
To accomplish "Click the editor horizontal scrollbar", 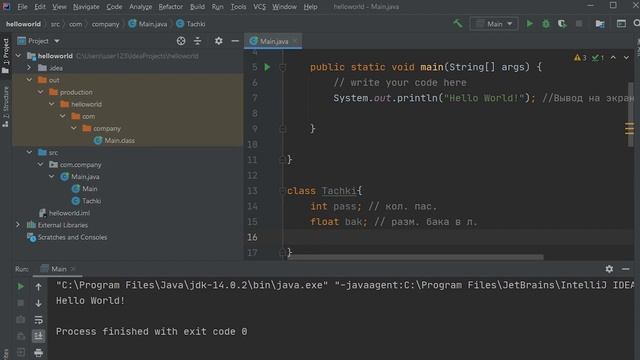I will [416, 257].
